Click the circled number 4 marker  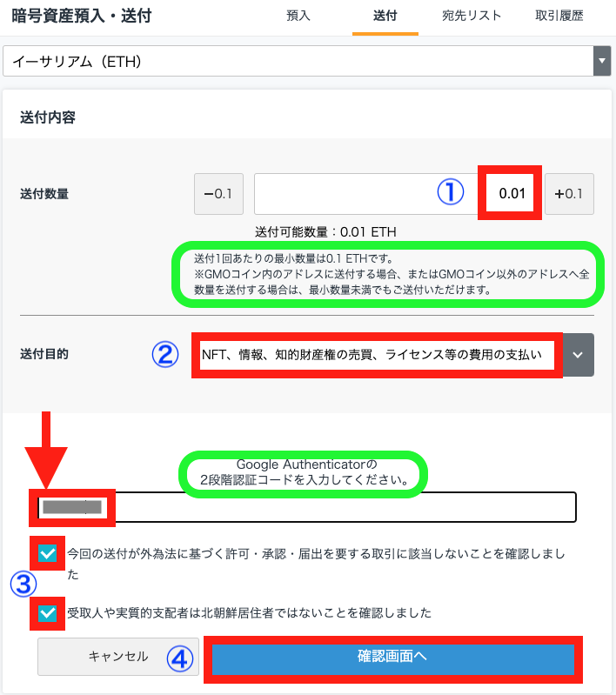point(179,658)
